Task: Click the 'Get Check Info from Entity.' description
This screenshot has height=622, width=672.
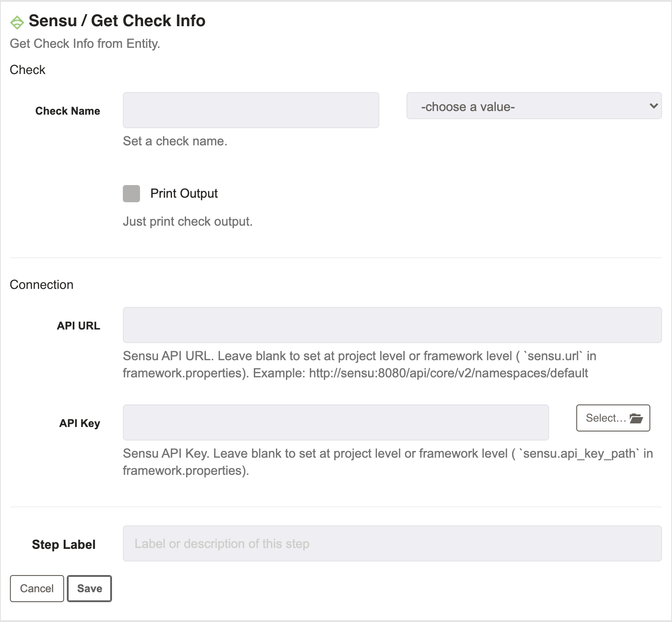Action: point(85,44)
